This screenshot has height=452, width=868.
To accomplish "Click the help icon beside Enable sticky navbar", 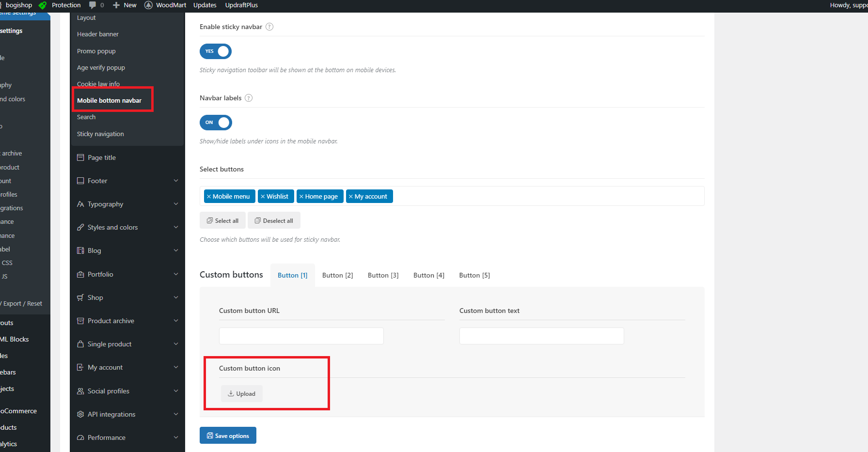I will [269, 27].
